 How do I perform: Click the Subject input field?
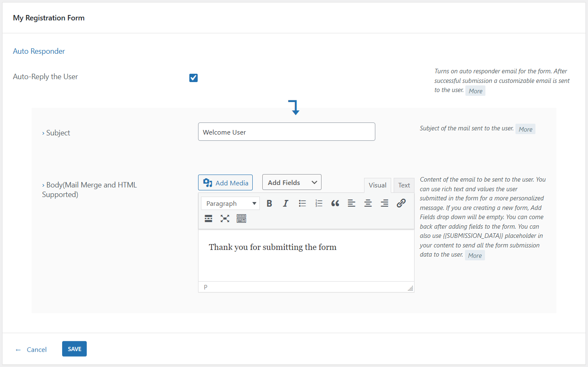pos(286,132)
